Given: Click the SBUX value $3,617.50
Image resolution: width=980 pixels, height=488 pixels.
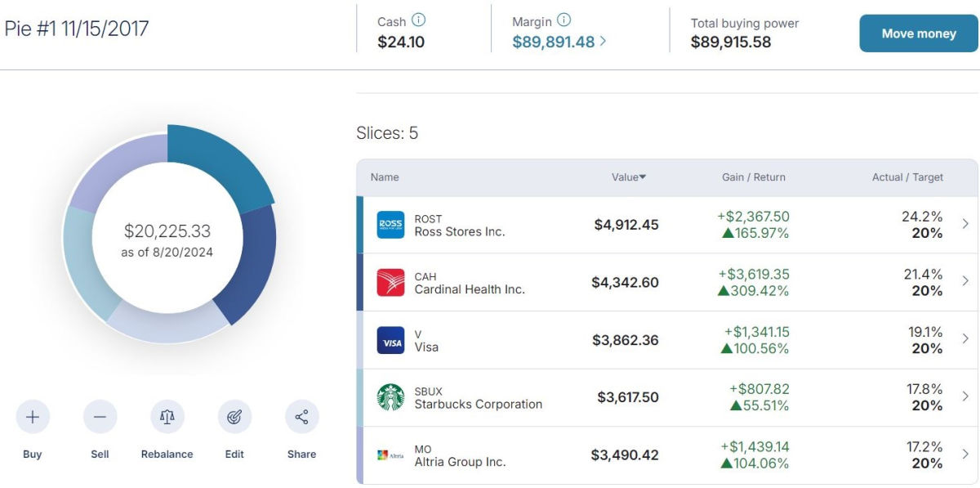Looking at the screenshot, I should point(628,397).
